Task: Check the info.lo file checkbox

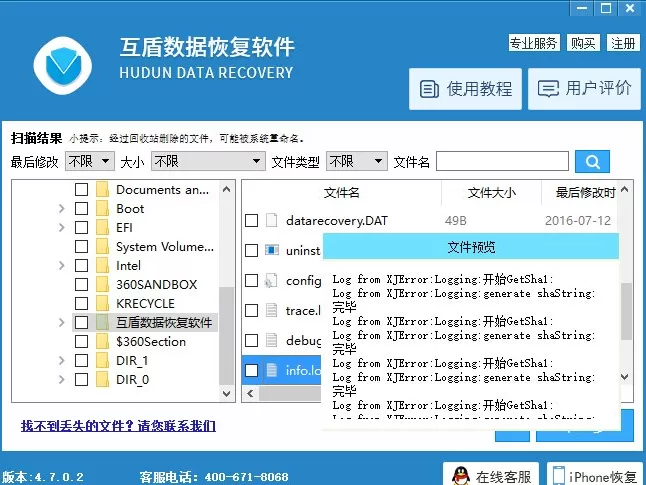Action: (x=251, y=370)
